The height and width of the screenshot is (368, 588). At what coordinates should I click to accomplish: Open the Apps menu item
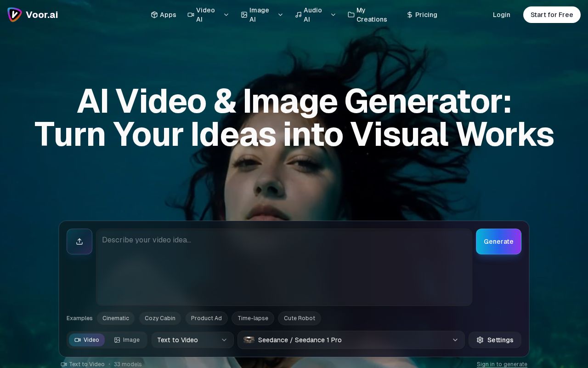click(164, 15)
